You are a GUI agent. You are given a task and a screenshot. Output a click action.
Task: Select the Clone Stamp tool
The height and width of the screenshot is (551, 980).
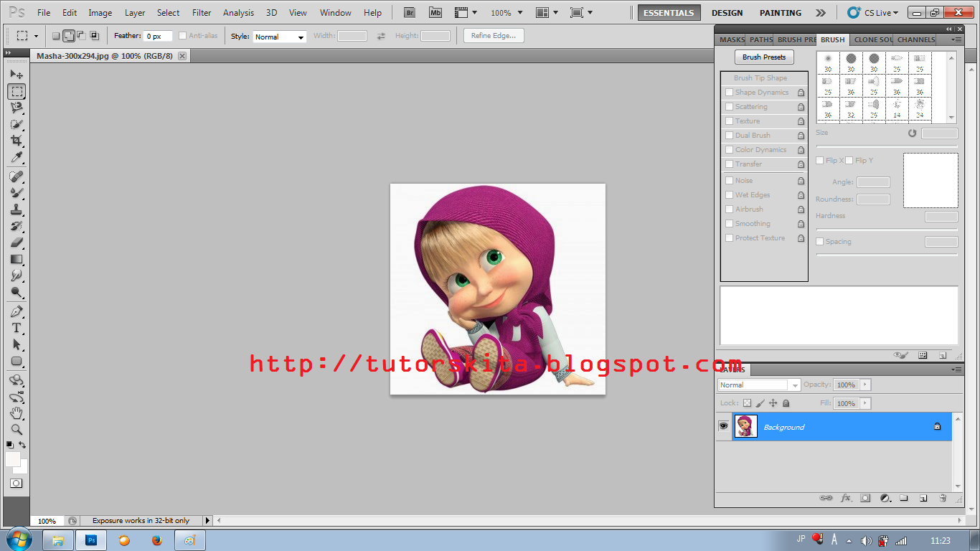pyautogui.click(x=17, y=209)
